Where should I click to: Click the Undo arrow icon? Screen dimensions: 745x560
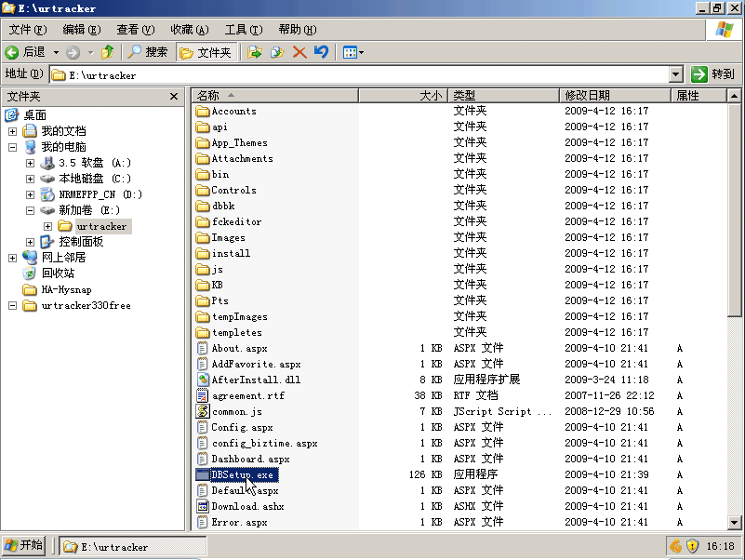point(321,51)
